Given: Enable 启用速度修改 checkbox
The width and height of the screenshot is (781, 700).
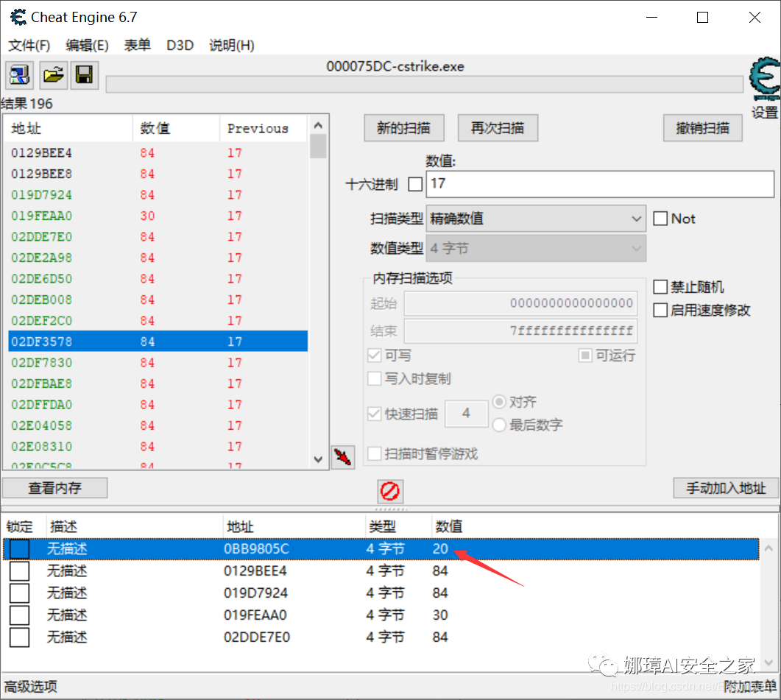Looking at the screenshot, I should 660,311.
